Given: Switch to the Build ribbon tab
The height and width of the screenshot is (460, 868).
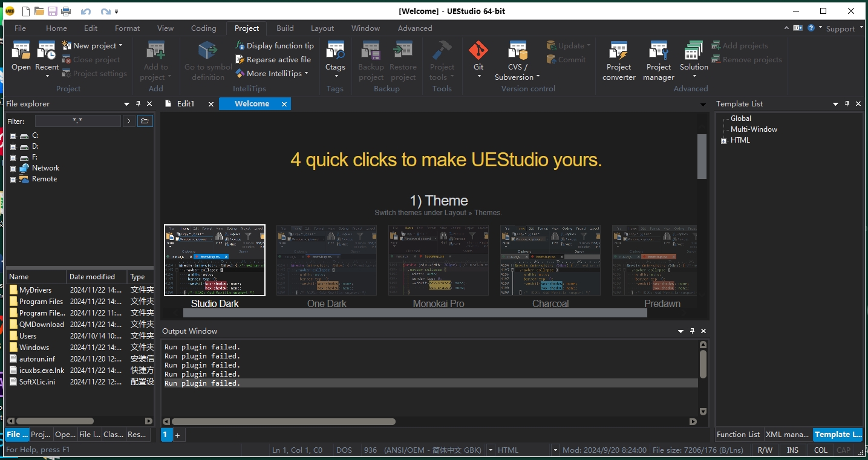Looking at the screenshot, I should pyautogui.click(x=285, y=28).
